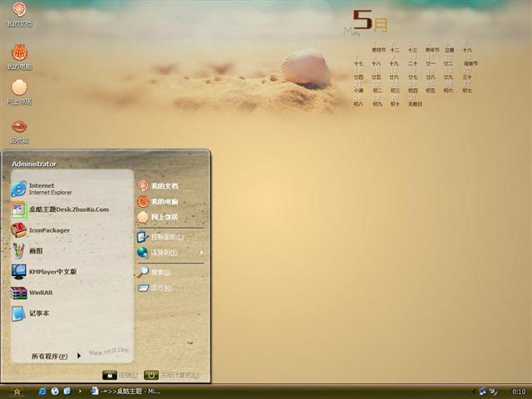Open KMPlayer中文版 in the Start menu

pos(50,272)
